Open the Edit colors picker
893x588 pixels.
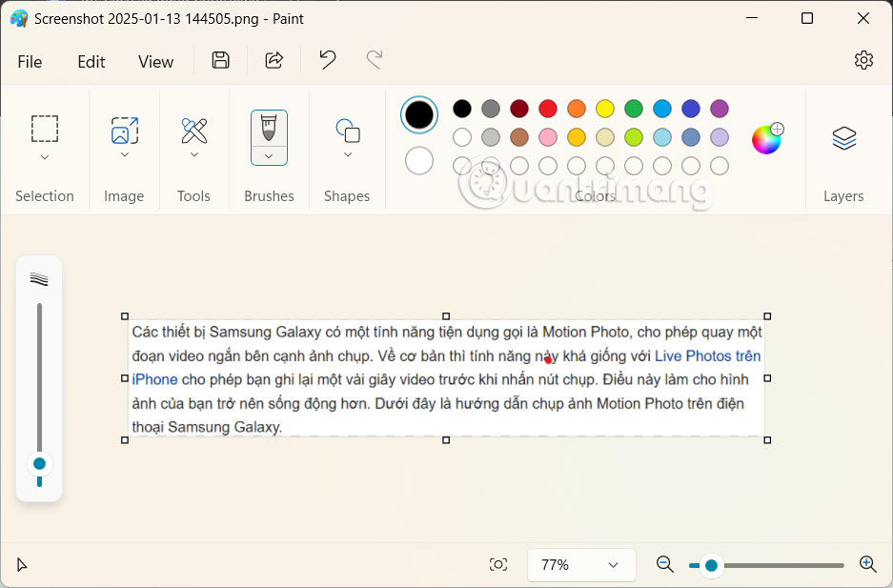click(765, 138)
